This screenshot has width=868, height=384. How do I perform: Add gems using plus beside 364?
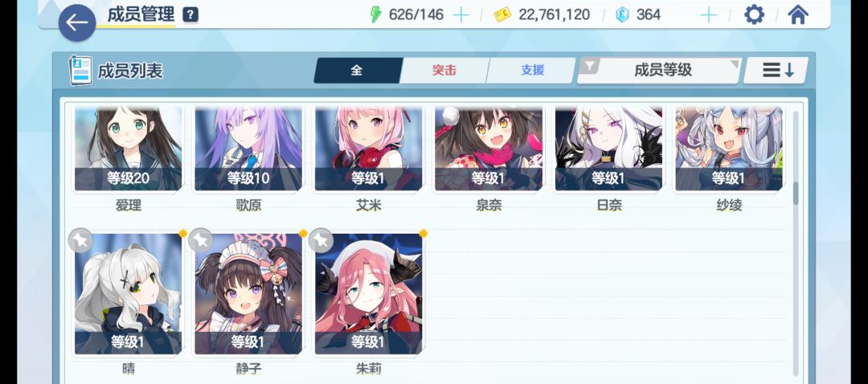pos(708,15)
